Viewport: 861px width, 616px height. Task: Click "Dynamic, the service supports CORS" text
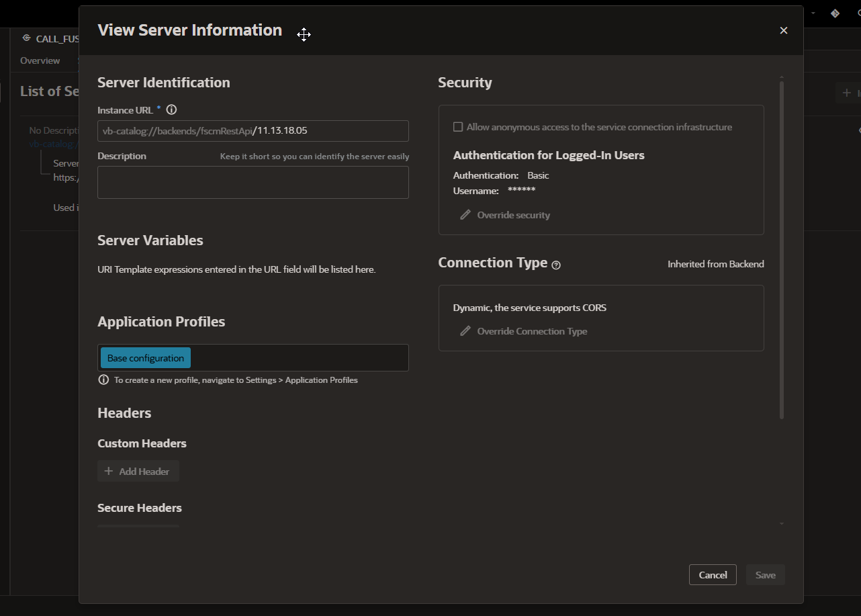tap(530, 308)
